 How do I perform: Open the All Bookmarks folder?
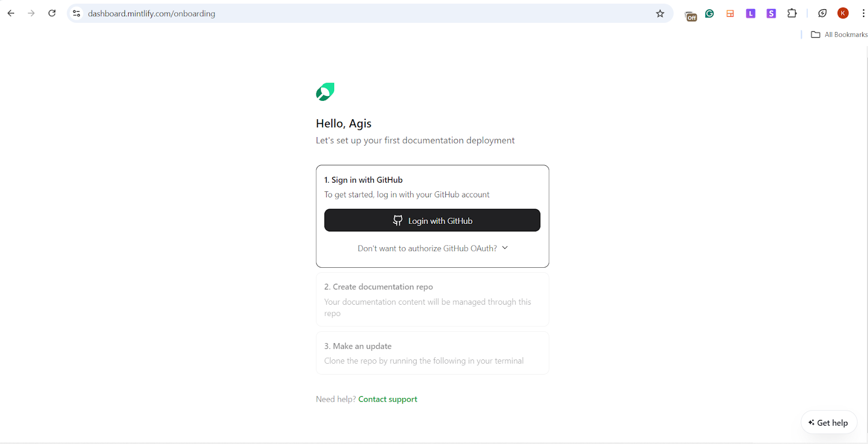pyautogui.click(x=839, y=35)
